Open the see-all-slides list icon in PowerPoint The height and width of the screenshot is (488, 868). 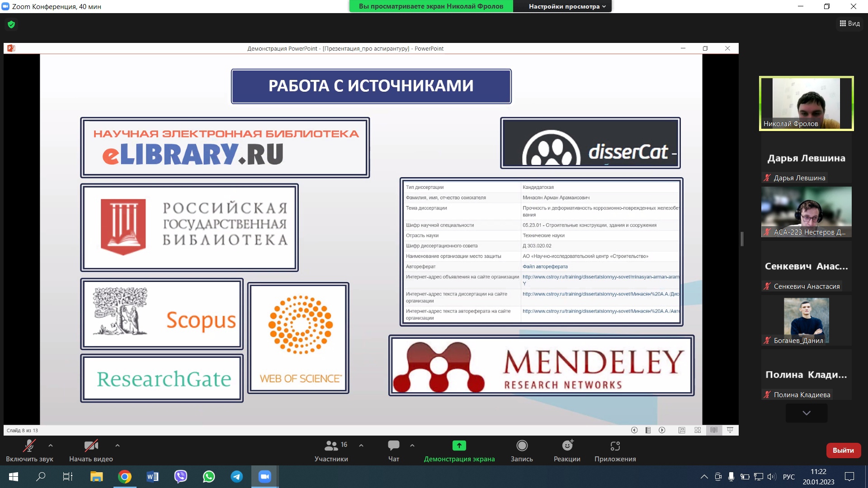pyautogui.click(x=648, y=430)
